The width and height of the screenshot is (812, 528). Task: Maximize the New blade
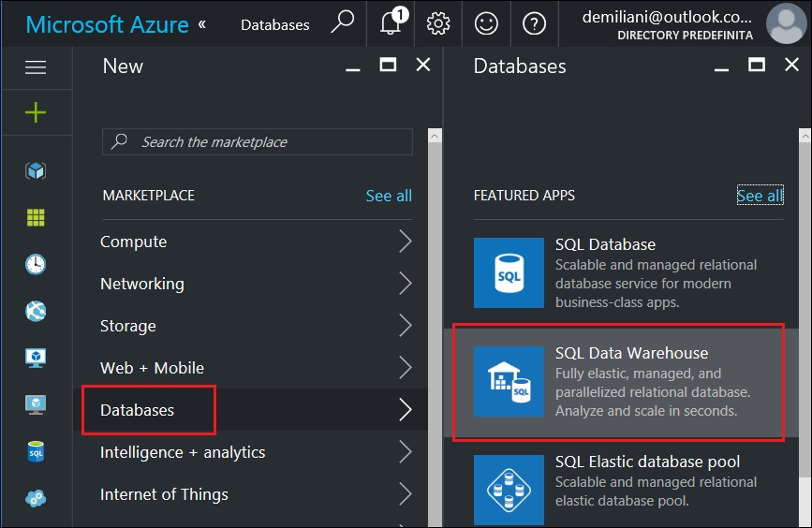click(388, 65)
